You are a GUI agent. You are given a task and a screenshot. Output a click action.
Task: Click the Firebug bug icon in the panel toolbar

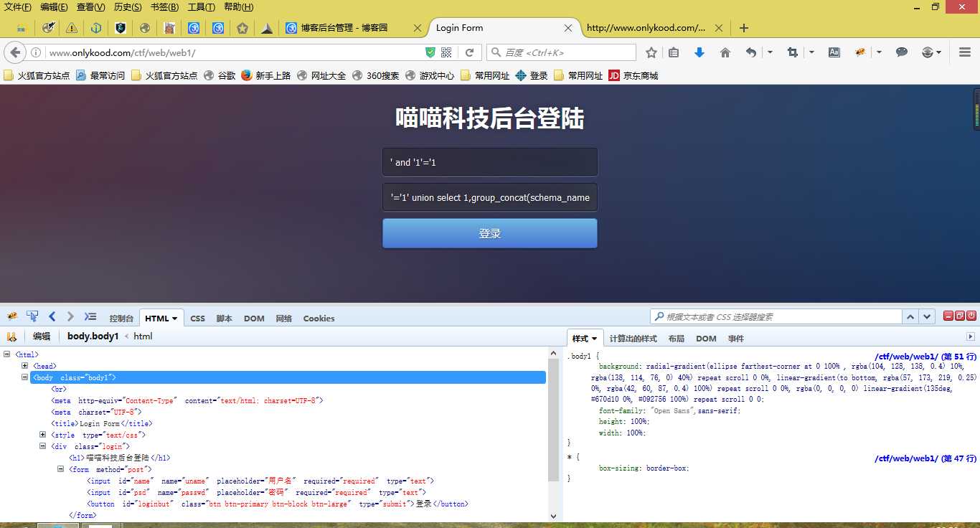(12, 316)
